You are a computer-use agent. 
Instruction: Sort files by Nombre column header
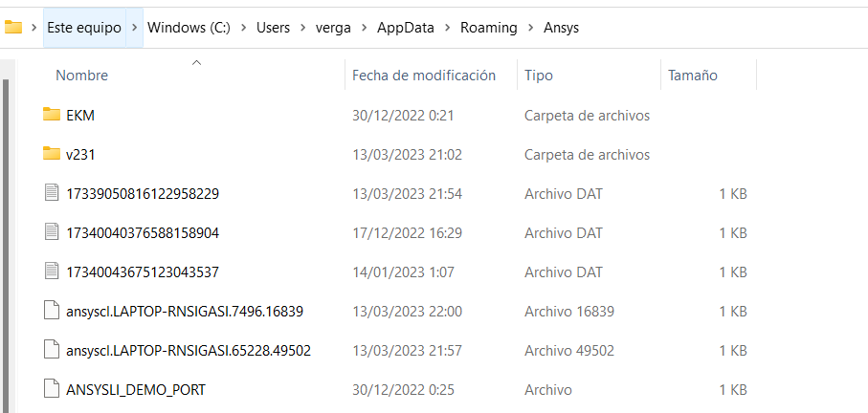click(82, 76)
